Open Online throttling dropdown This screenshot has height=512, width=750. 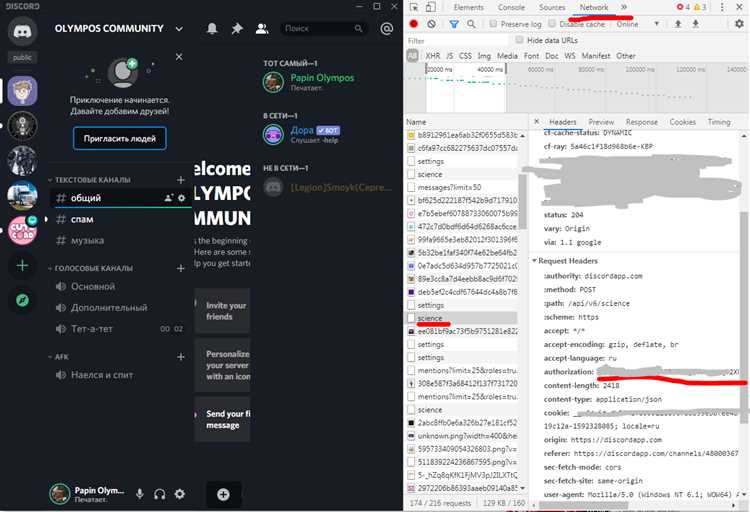[638, 24]
